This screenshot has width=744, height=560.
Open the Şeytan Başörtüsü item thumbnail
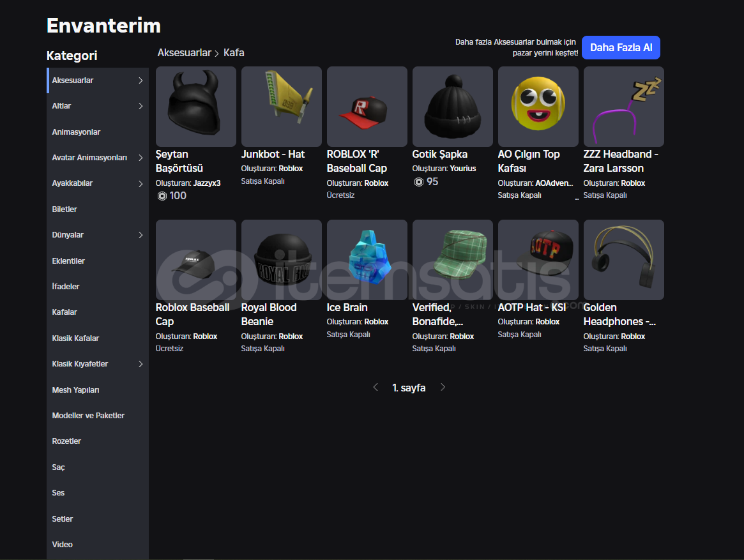(x=196, y=106)
